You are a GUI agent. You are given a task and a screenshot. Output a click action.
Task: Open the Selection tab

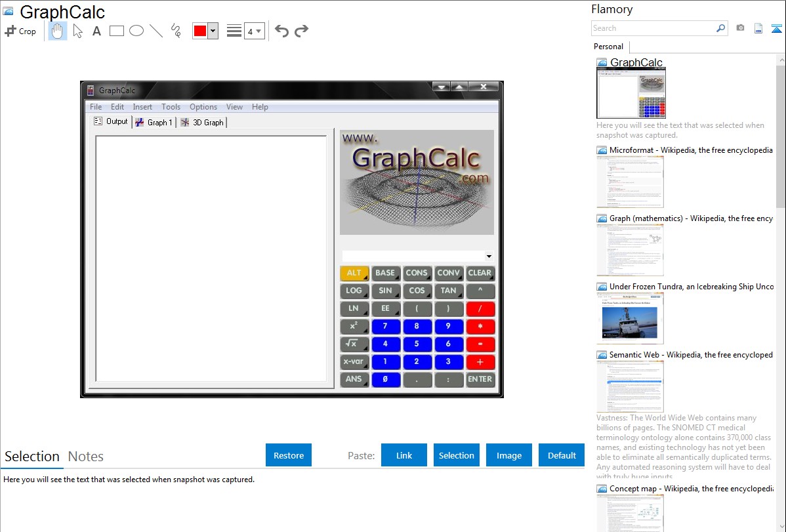click(x=32, y=457)
